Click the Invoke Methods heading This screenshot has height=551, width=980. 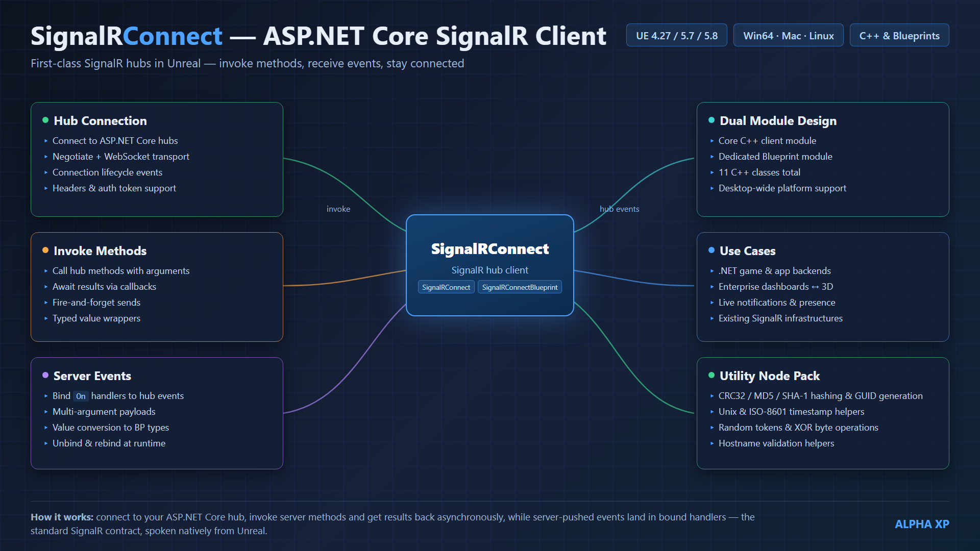pyautogui.click(x=100, y=251)
